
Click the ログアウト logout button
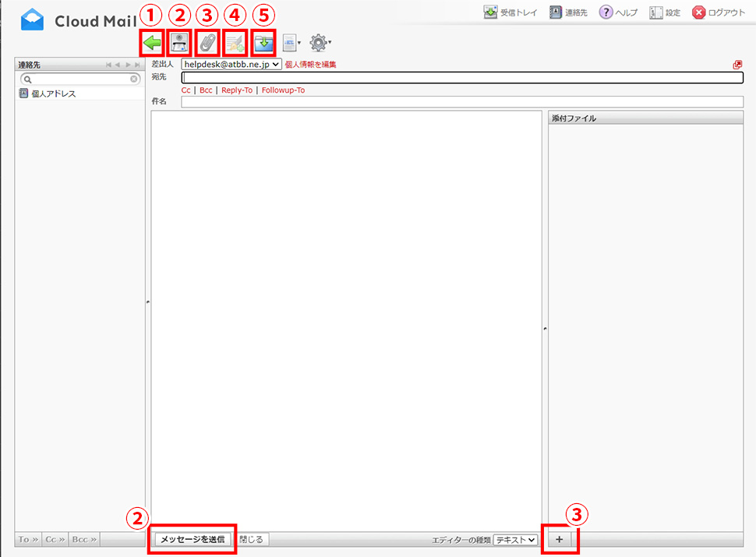[719, 12]
